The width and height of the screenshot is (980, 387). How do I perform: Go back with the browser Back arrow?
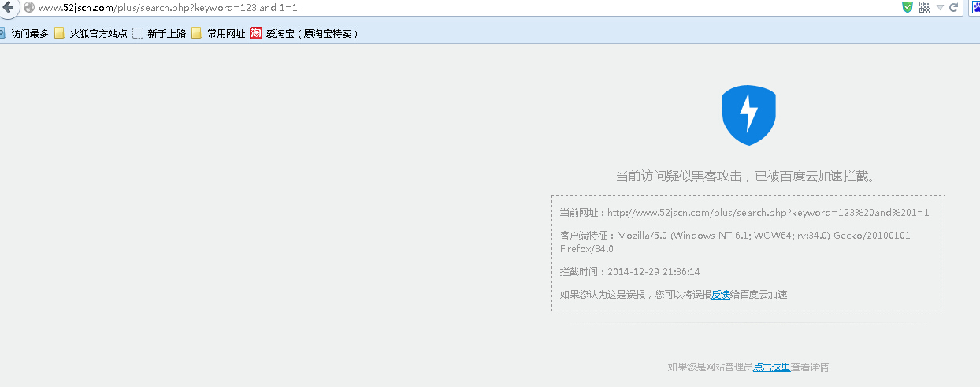[7, 7]
